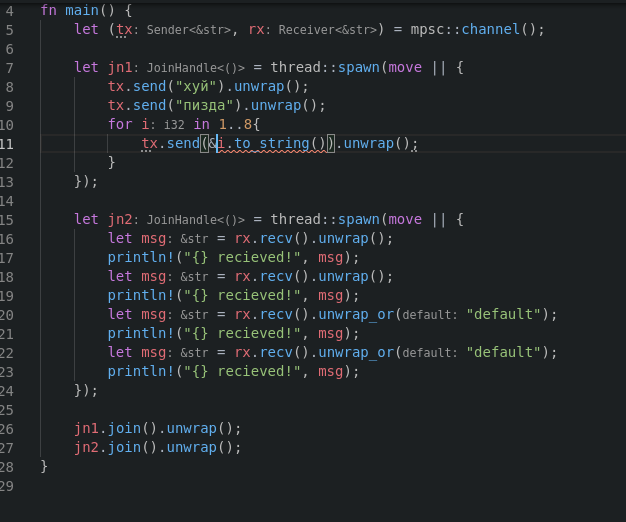Click the "default" string on line 20
Screen dimensions: 626x522
click(504, 314)
